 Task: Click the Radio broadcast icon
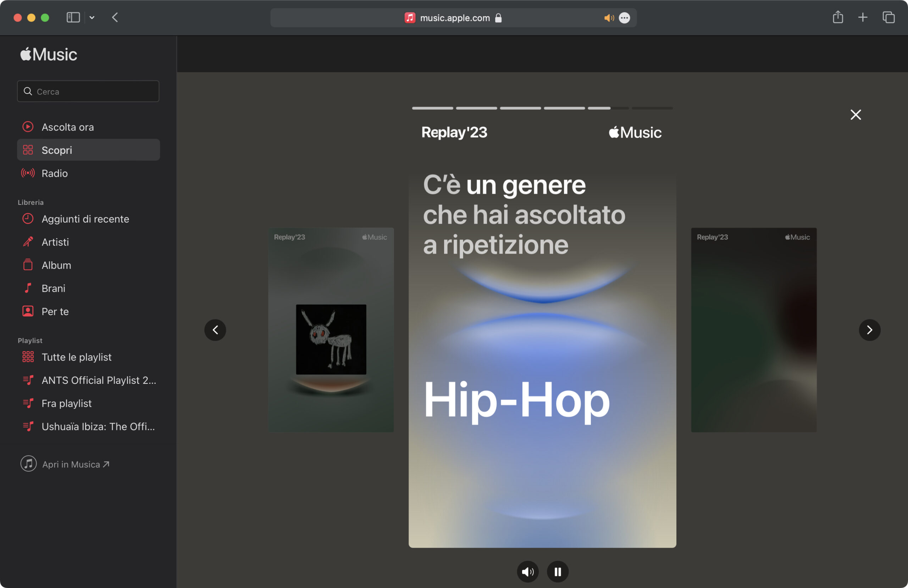click(28, 173)
